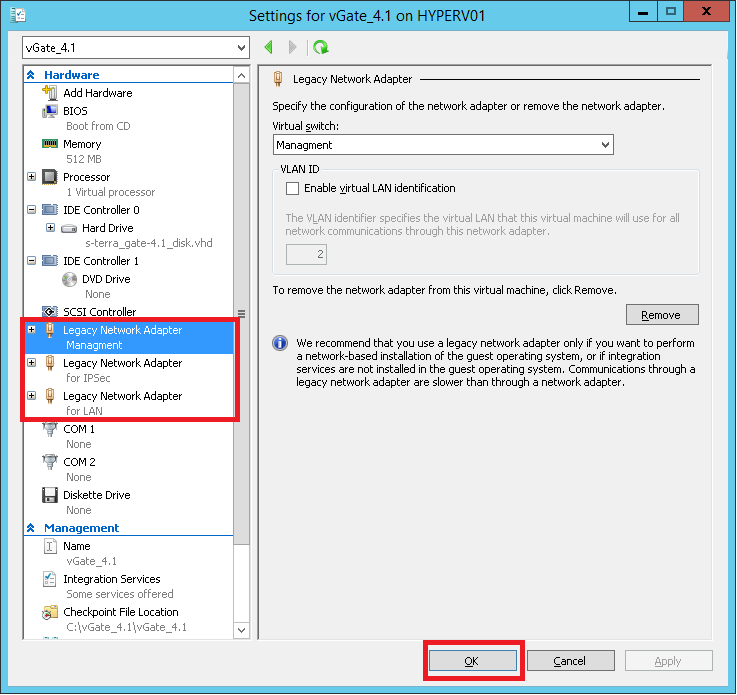This screenshot has width=737, height=695.
Task: Click the 'Some services offered' text
Action: (x=120, y=594)
